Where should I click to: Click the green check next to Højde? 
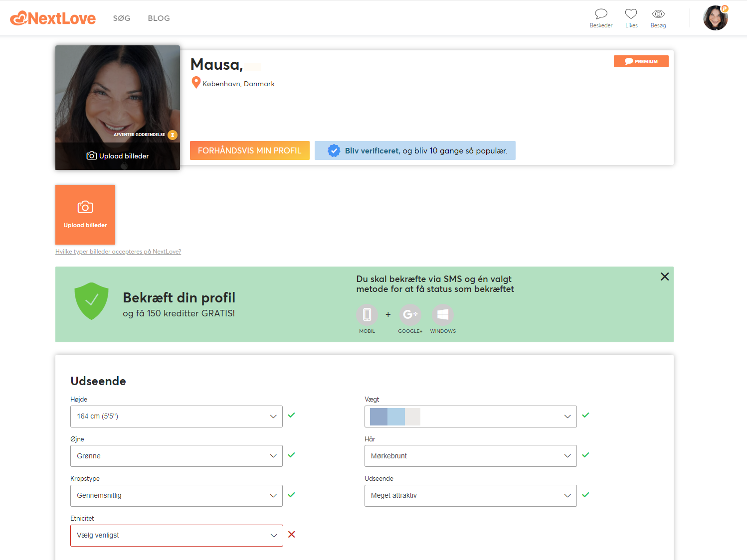click(292, 415)
